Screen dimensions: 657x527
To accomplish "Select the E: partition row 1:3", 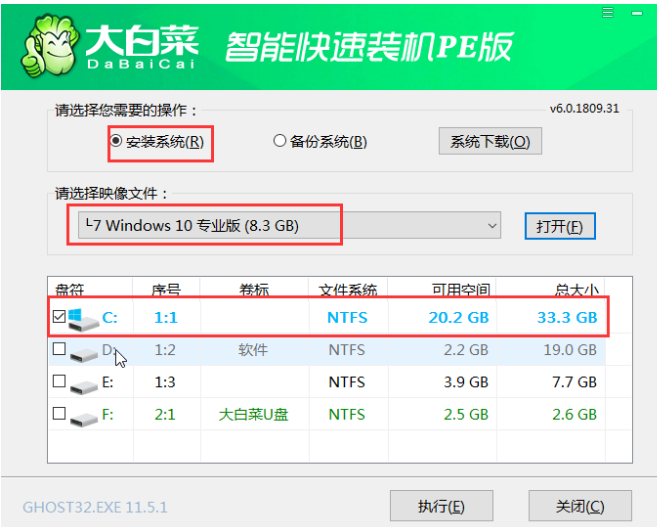I will pos(327,382).
